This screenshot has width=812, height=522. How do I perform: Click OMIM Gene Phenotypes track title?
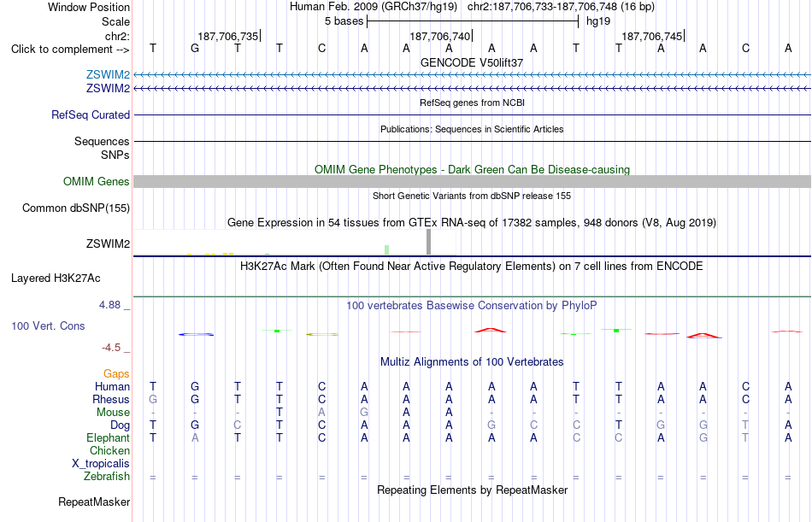[473, 169]
